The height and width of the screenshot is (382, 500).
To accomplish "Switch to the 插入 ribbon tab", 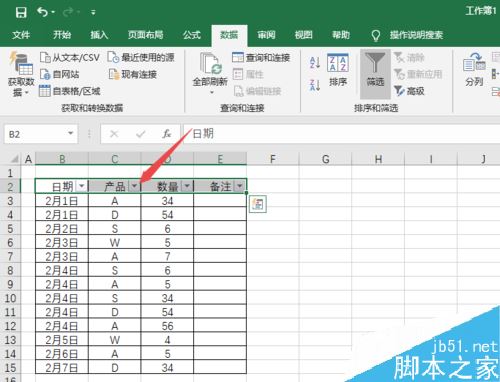I will [99, 35].
